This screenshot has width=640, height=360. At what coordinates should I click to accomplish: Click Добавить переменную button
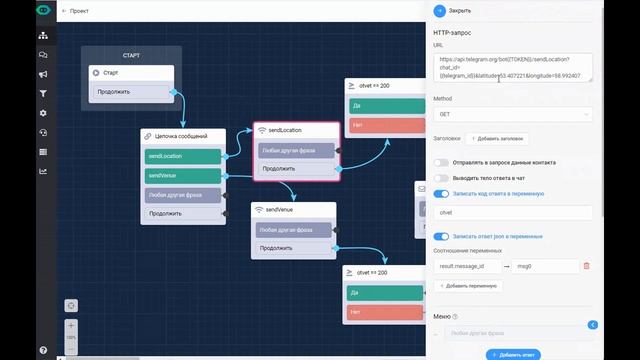click(468, 286)
